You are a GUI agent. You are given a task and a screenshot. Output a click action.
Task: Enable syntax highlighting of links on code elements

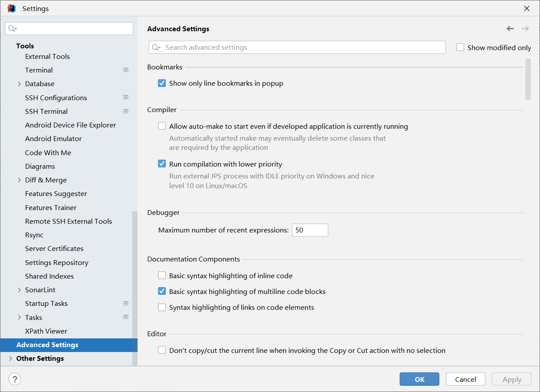[x=162, y=307]
